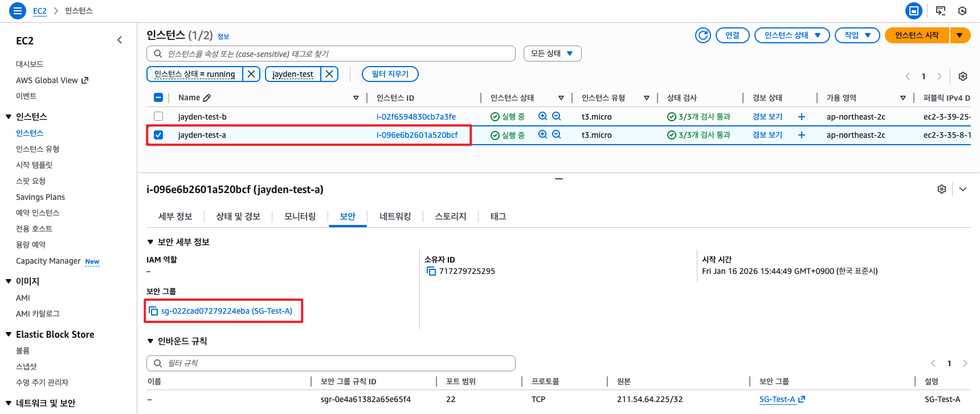Switch to the 상태 및 경보 tab
The height and width of the screenshot is (414, 980).
[238, 216]
